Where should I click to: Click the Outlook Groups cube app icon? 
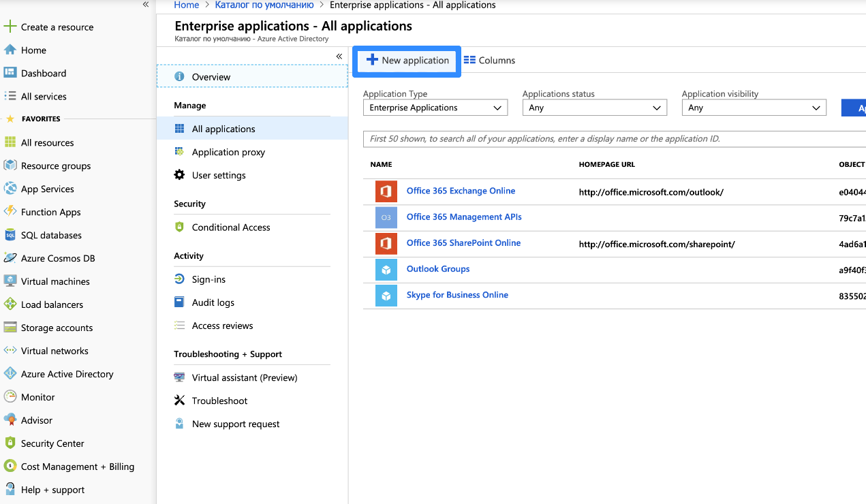(x=386, y=270)
